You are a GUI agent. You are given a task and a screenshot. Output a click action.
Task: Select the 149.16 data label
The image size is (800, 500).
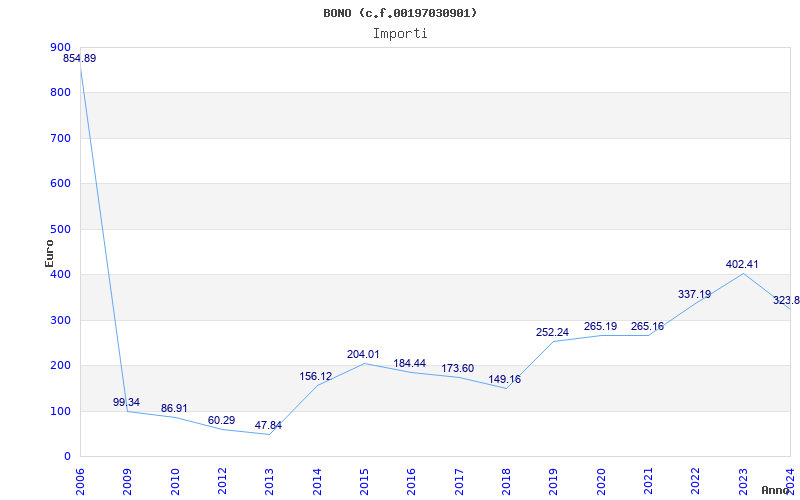[x=505, y=380]
